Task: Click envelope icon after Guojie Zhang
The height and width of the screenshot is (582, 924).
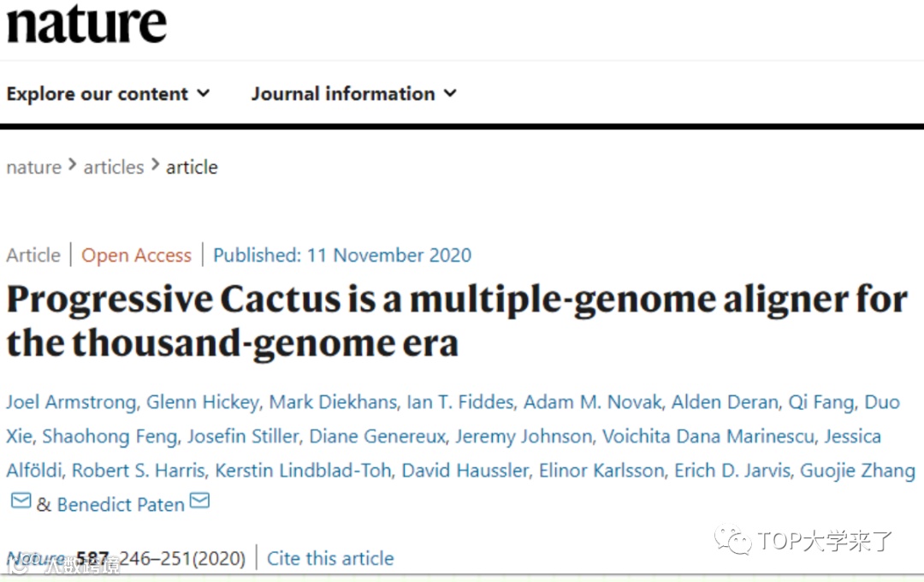Action: coord(21,502)
